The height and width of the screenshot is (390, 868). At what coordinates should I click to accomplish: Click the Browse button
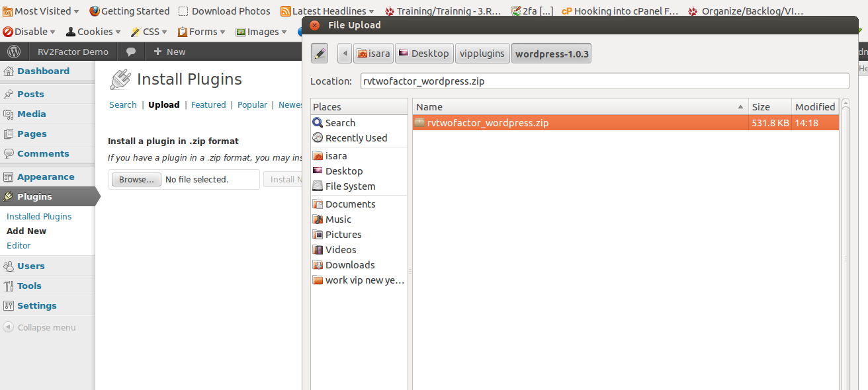136,180
